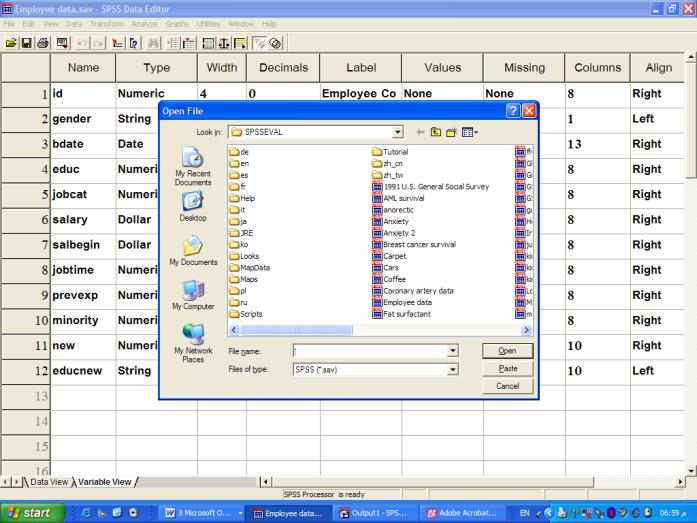Click the file list horizontal scrollbar thumb

(x=296, y=330)
